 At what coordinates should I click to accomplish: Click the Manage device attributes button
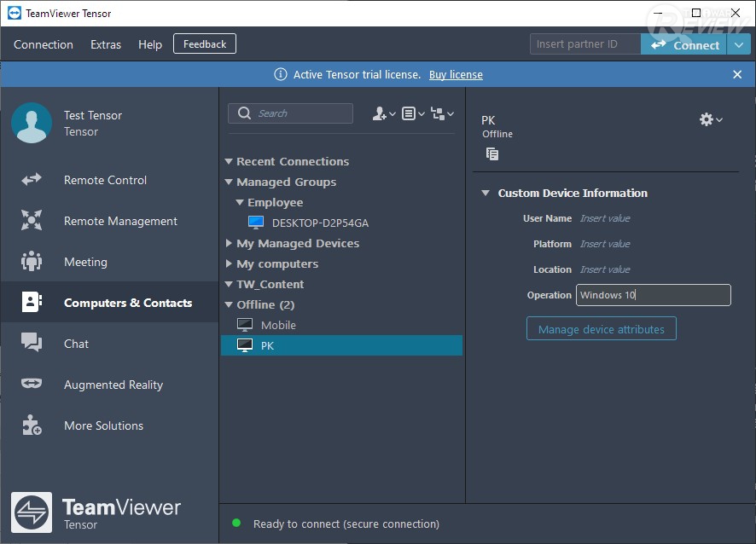click(x=602, y=329)
